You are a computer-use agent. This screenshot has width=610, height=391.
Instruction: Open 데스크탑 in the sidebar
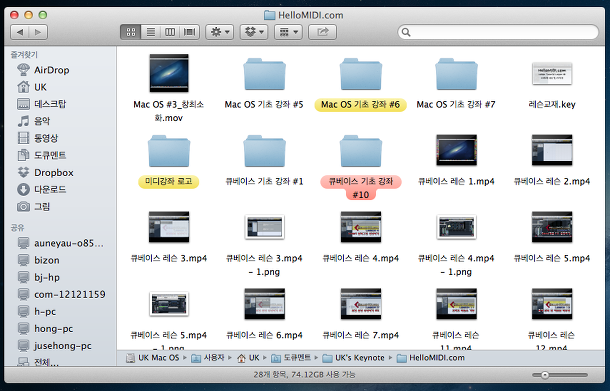coord(42,104)
